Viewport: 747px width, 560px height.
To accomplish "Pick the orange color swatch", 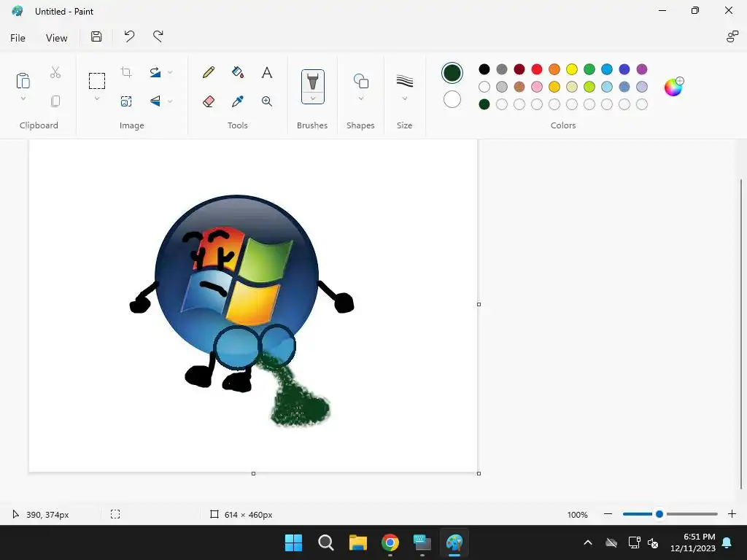I will click(554, 69).
